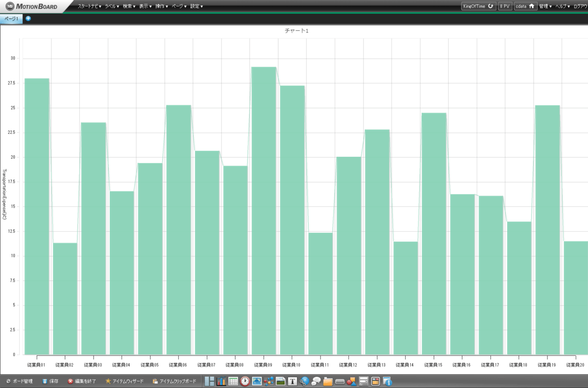
Task: Reload the KingOfTime data source
Action: click(x=479, y=6)
